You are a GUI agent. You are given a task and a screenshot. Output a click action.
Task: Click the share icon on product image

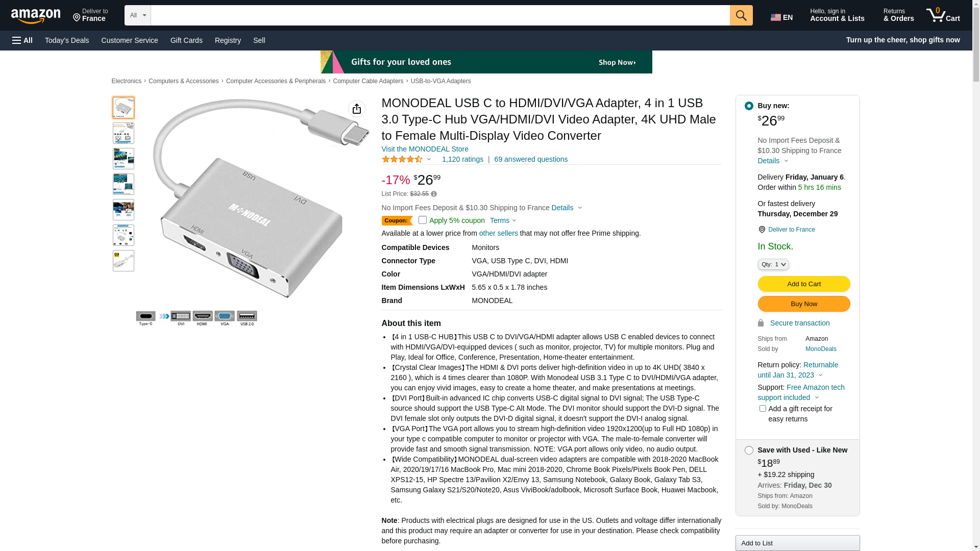pos(357,109)
